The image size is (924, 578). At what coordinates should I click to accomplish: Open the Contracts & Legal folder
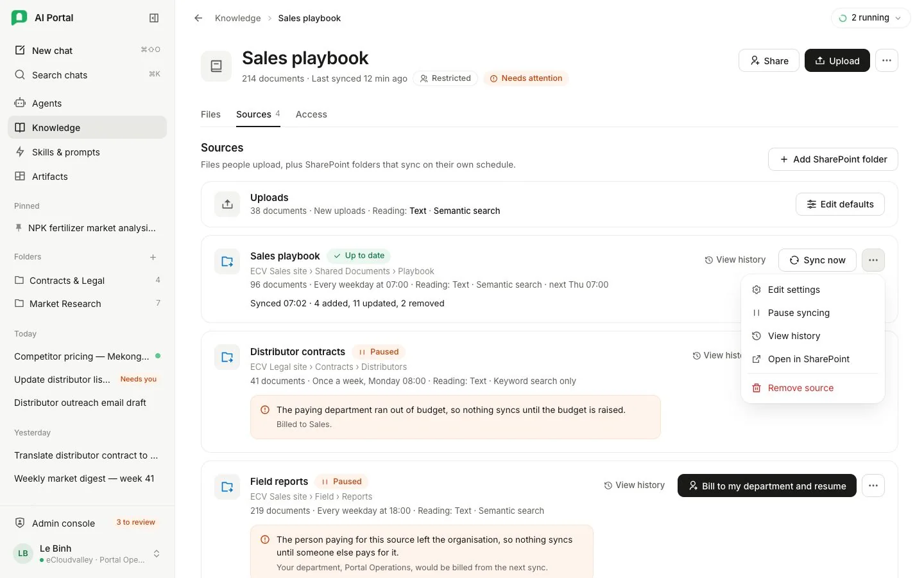tap(87, 281)
